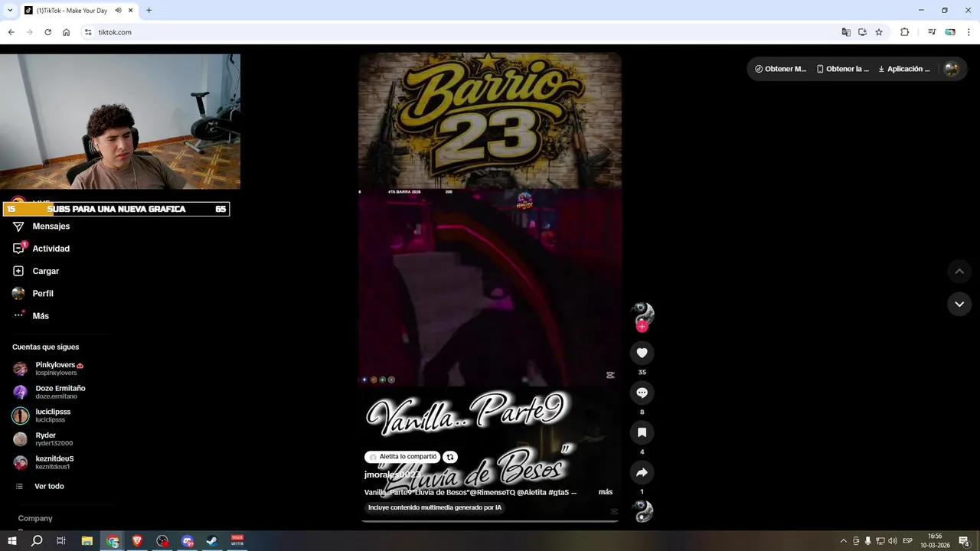
Task: Select the TikTok - Make Your Day tab
Action: (x=71, y=11)
